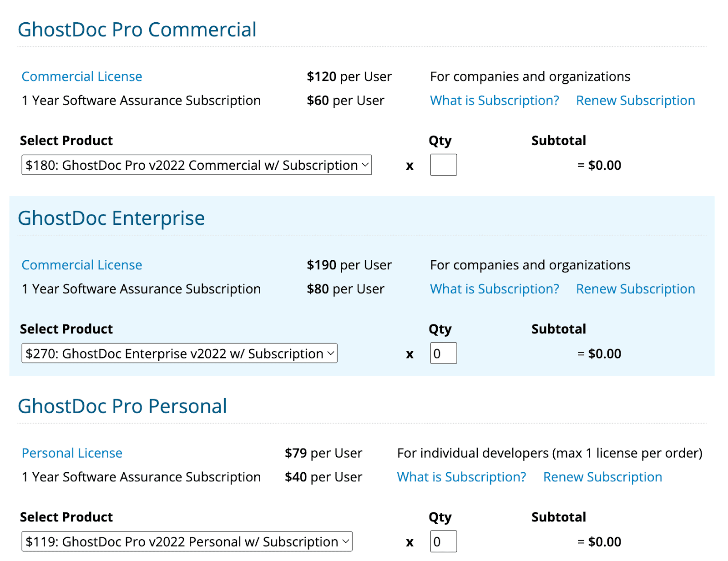The height and width of the screenshot is (561, 728).
Task: Click "Renew Subscription" under Pro Commercial
Action: click(x=635, y=100)
